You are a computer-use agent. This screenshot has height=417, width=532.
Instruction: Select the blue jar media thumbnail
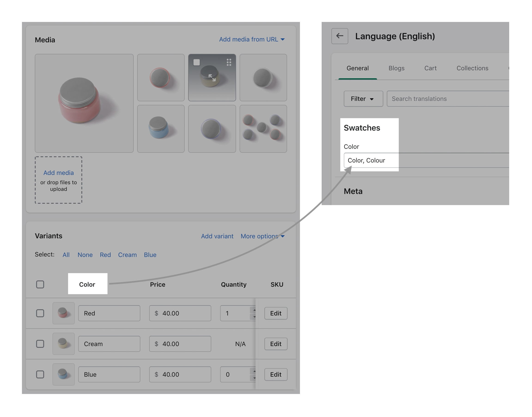(160, 129)
